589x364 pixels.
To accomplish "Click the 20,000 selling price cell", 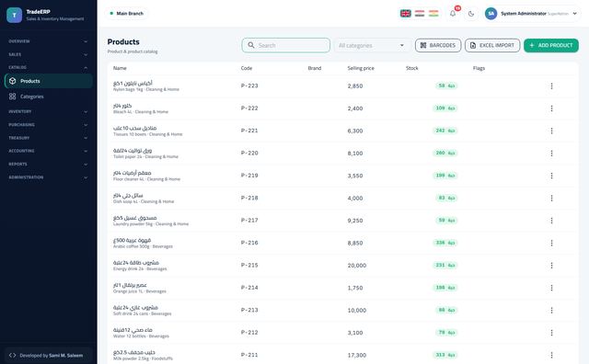I will 357,266.
